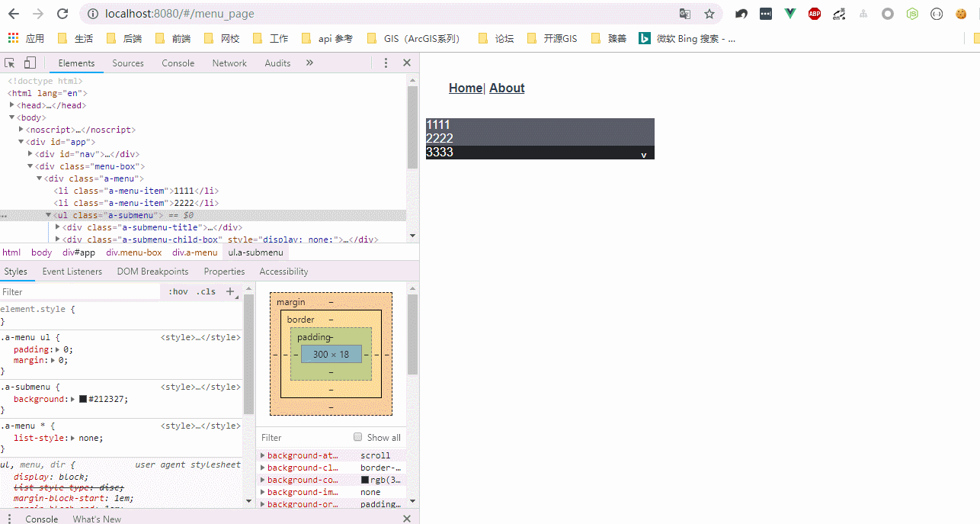Open the Accessibility tab
980x524 pixels.
[283, 272]
